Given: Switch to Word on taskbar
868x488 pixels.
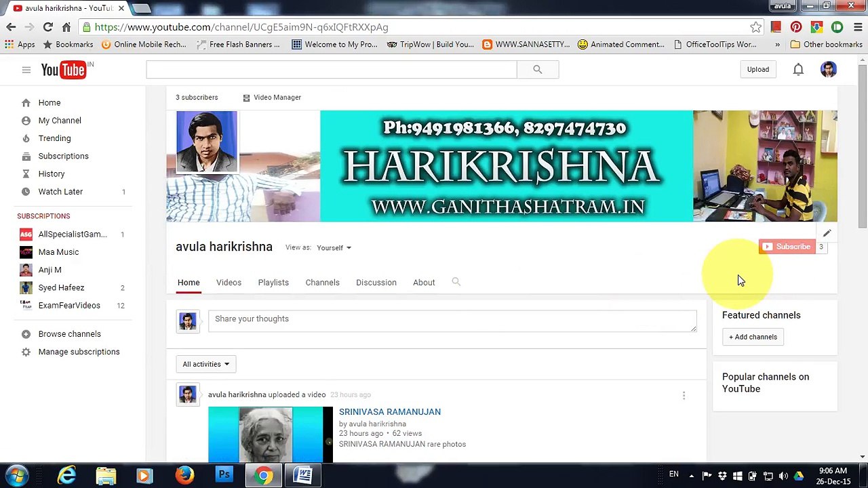Looking at the screenshot, I should 303,475.
